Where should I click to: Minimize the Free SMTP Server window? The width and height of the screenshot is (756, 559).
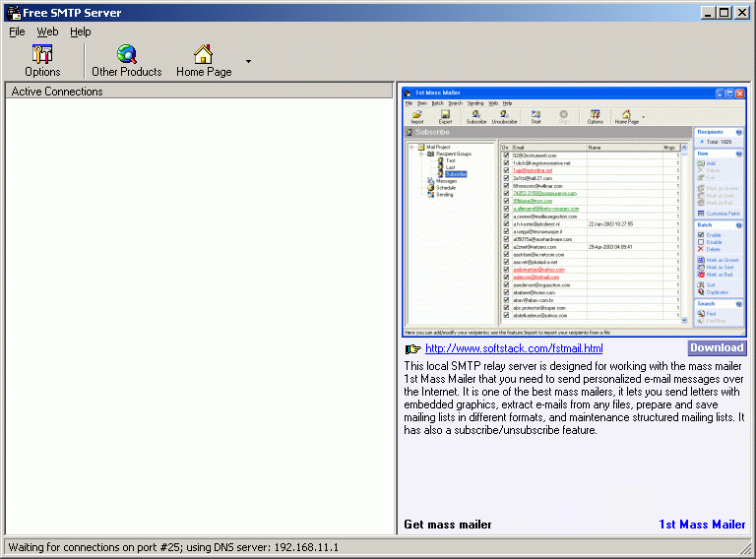point(708,13)
